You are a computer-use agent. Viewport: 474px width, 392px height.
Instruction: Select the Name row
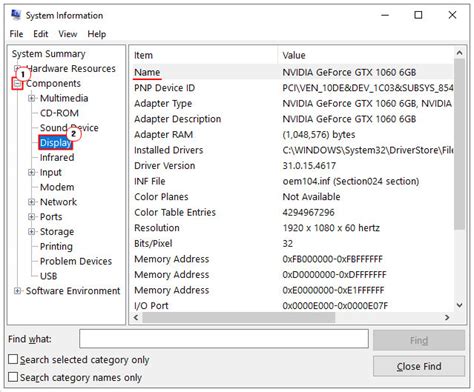point(292,72)
